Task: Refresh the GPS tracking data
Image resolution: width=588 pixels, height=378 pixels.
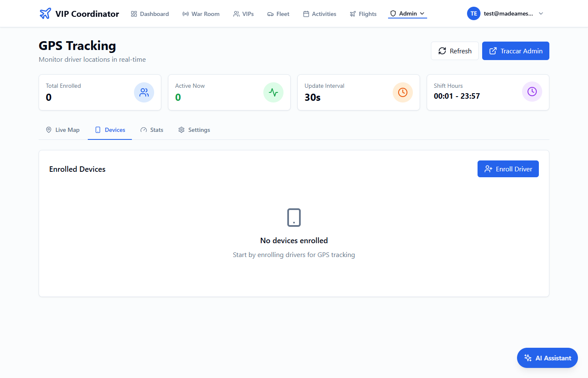Action: point(455,51)
